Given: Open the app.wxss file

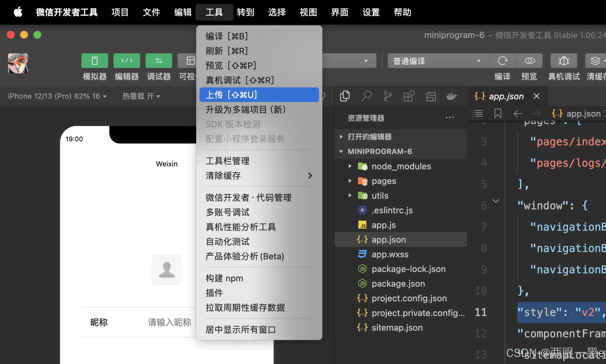Looking at the screenshot, I should tap(401, 254).
